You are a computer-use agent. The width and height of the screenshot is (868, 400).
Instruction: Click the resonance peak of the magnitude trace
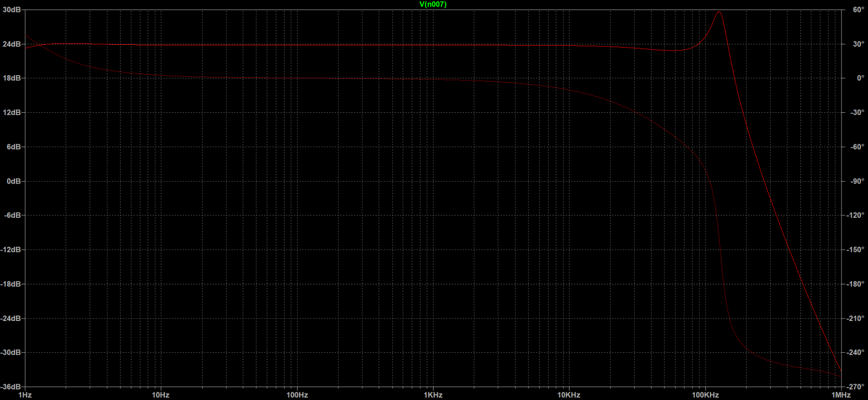tap(719, 12)
